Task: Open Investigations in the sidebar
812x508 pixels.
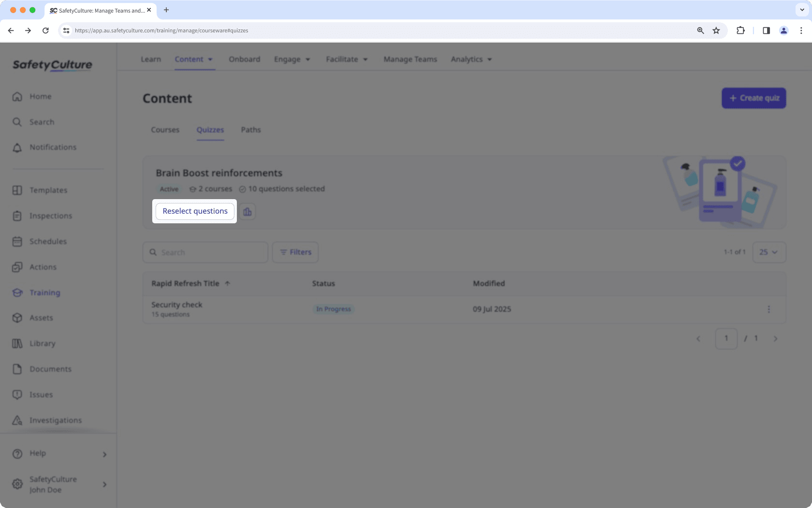Action: (x=55, y=421)
